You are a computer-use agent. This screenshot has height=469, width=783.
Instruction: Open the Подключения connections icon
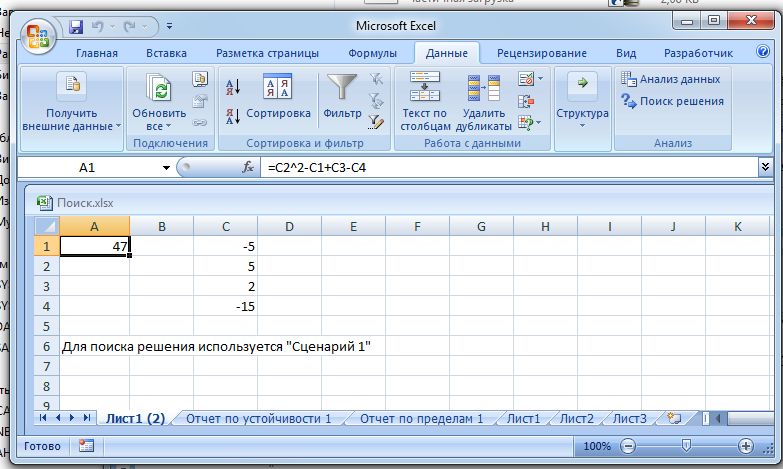pyautogui.click(x=200, y=79)
